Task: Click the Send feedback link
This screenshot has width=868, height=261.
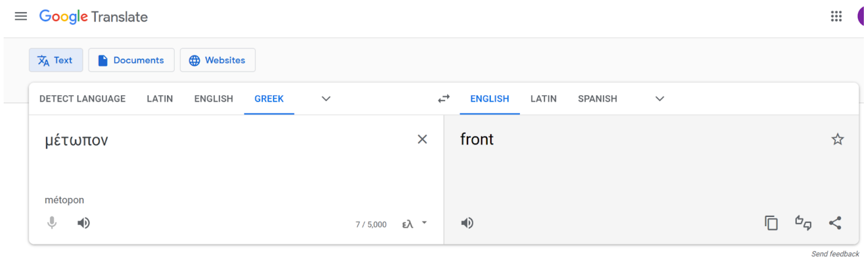Action: coord(834,254)
